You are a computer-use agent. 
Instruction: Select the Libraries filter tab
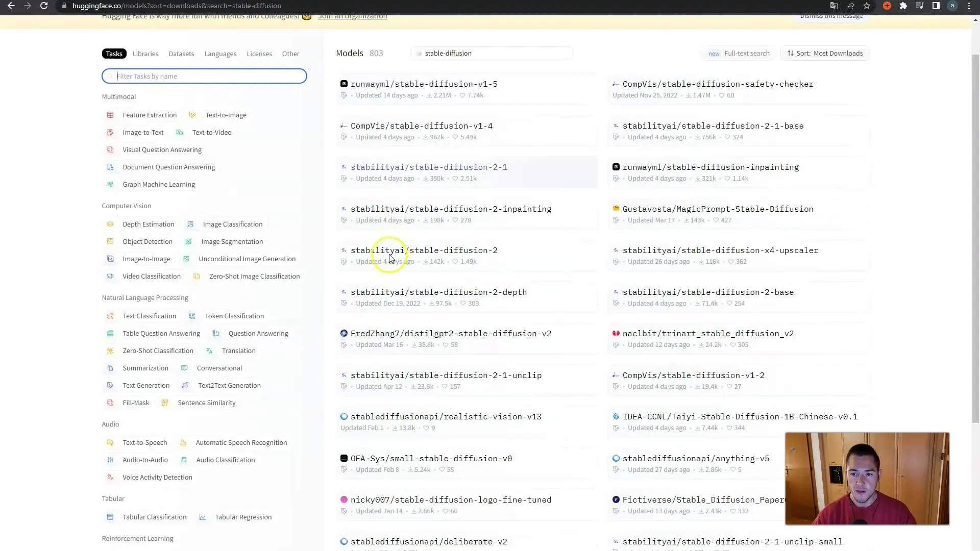pyautogui.click(x=145, y=53)
